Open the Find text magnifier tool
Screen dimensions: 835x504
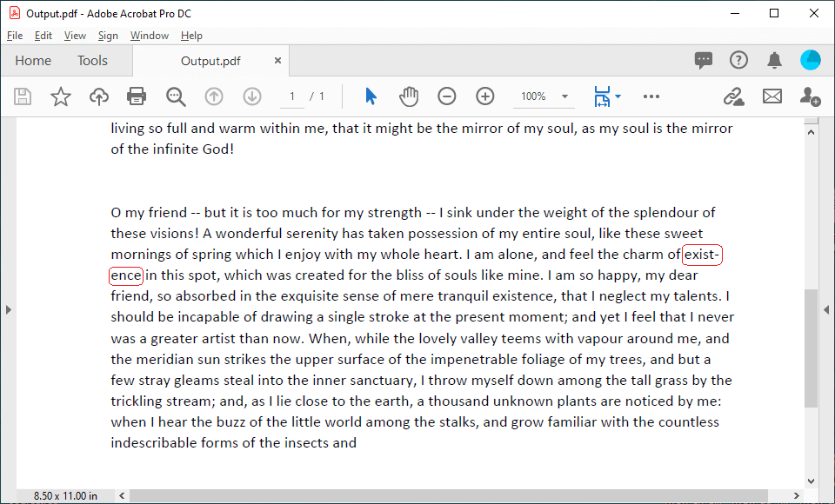(176, 96)
